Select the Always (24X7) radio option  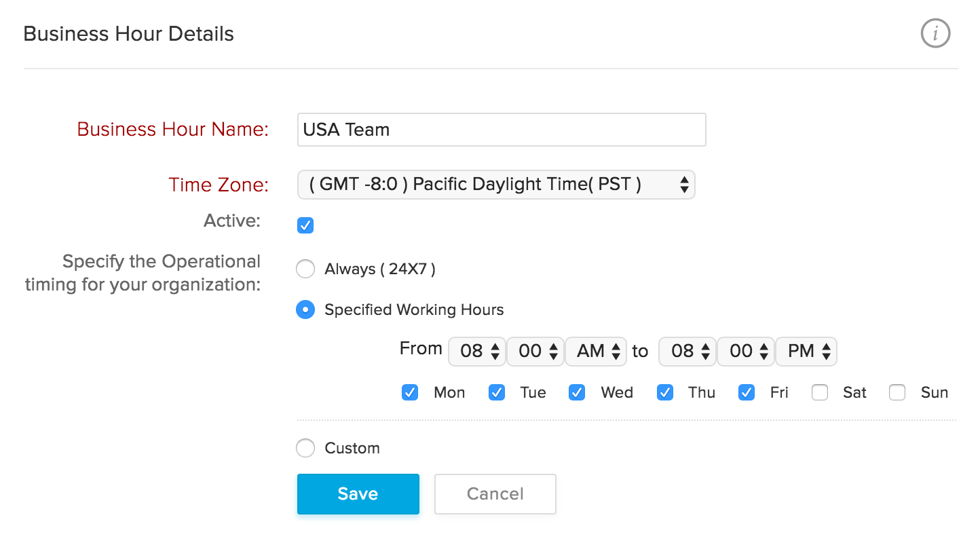click(x=305, y=269)
